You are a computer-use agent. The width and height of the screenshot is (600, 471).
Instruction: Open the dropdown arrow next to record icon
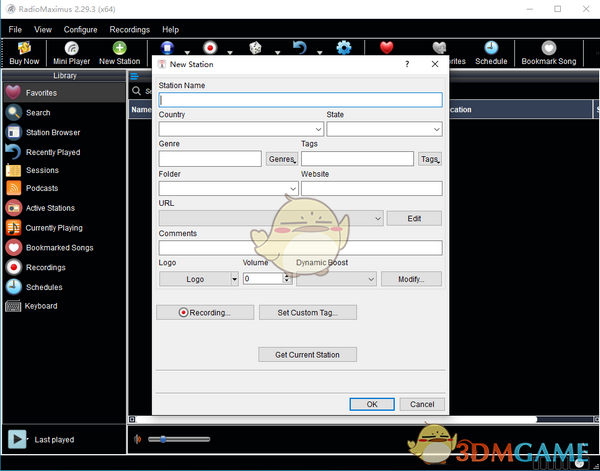tap(230, 52)
